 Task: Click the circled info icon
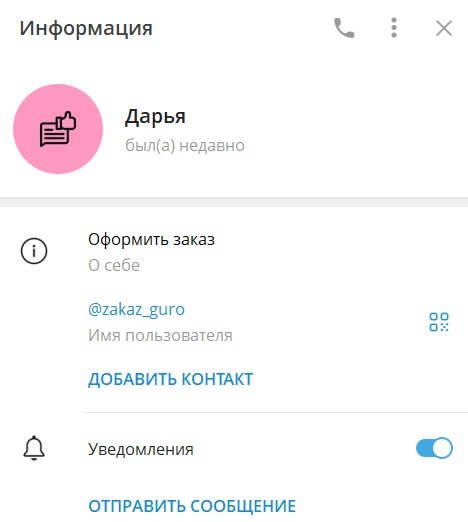(x=34, y=251)
